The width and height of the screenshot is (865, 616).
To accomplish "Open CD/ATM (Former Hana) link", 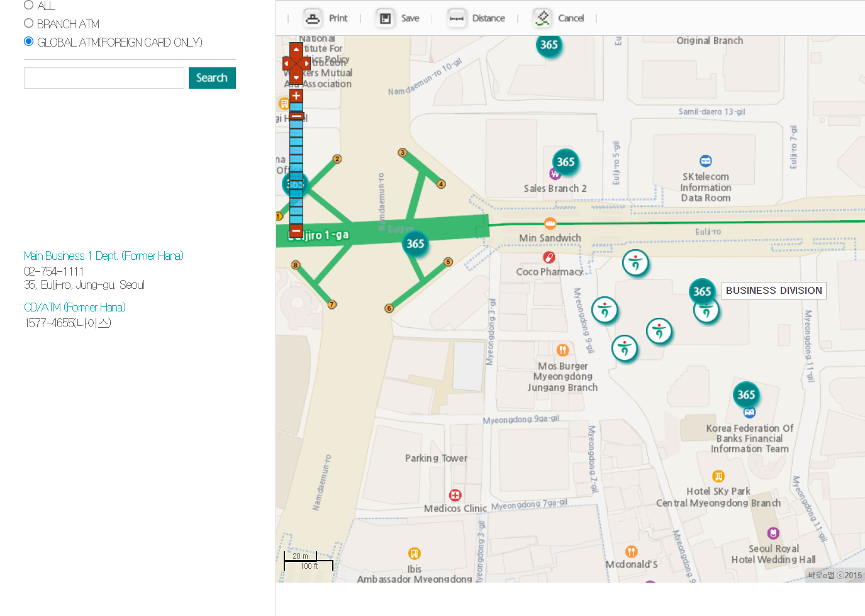I will pyautogui.click(x=75, y=307).
